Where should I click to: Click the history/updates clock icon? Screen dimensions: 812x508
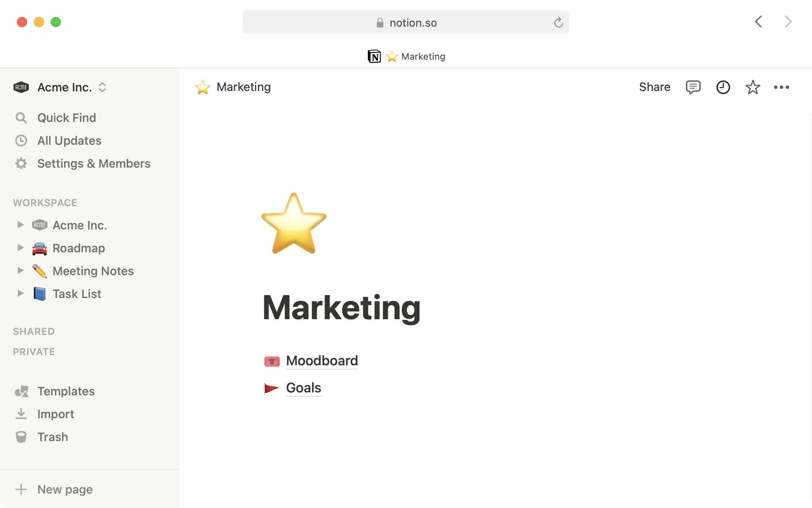[x=723, y=87]
